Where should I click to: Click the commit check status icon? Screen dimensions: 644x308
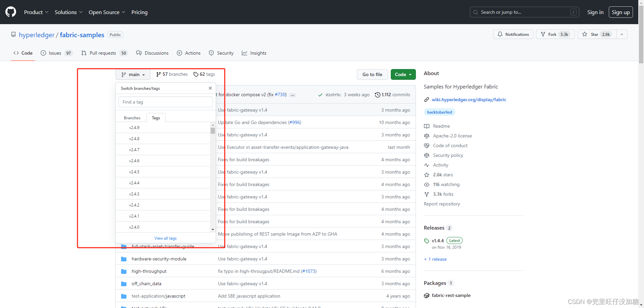320,95
